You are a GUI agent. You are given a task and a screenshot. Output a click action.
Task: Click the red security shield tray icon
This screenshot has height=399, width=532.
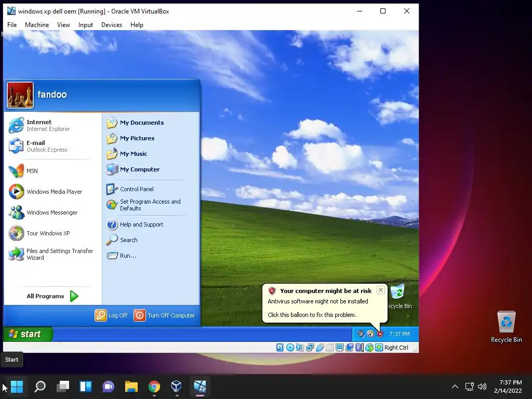click(380, 334)
